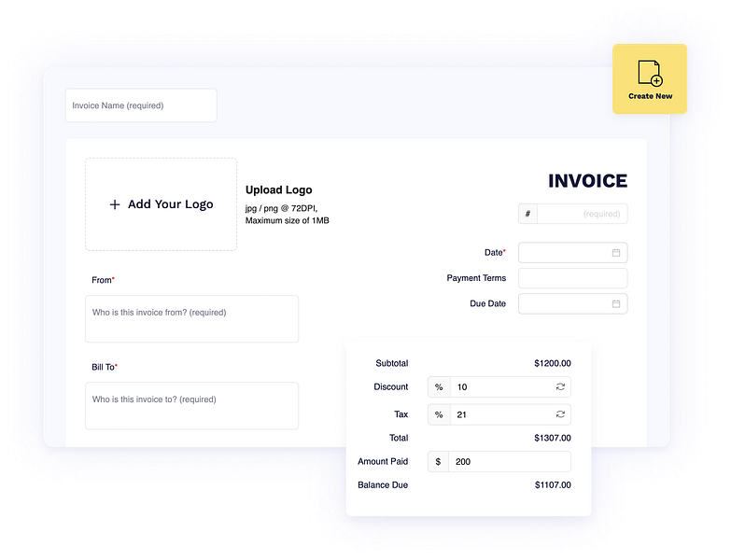Click the 'jpg / png @ 72DPI,' text
Image resolution: width=731 pixels, height=560 pixels.
pos(281,208)
